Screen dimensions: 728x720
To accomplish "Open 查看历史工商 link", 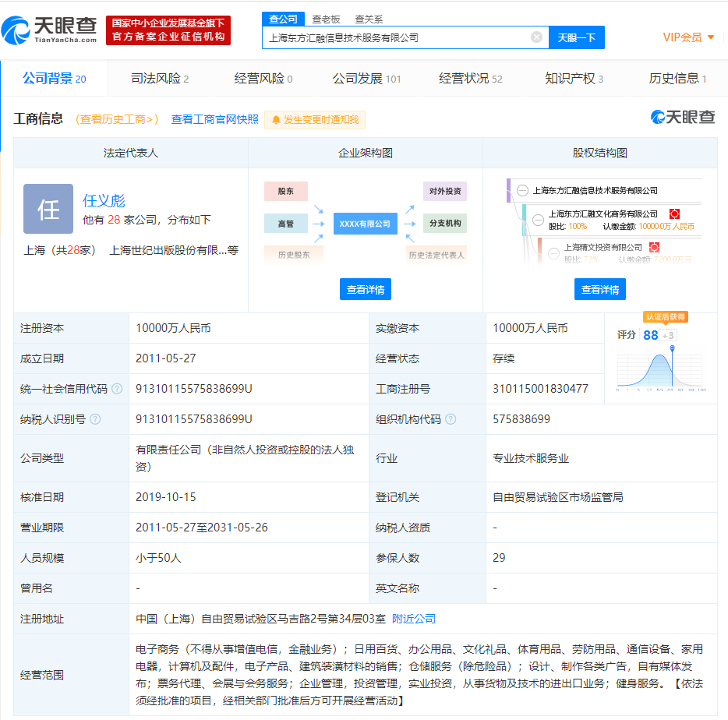I will coord(117,119).
